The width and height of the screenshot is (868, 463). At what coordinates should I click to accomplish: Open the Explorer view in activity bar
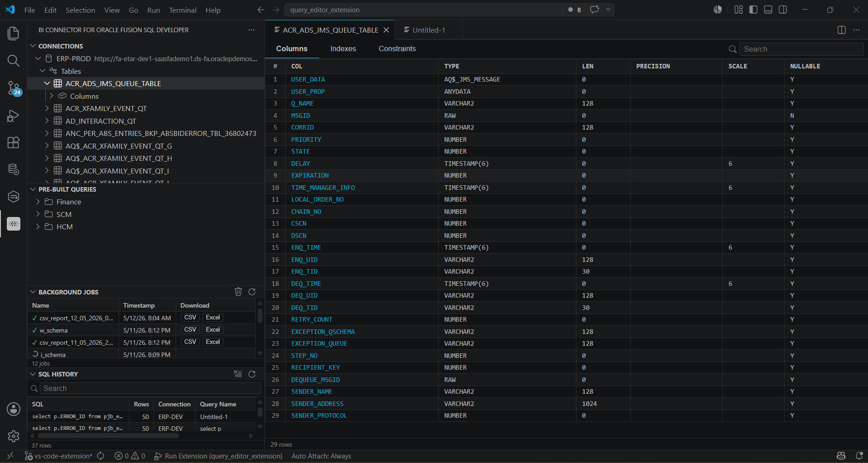coord(14,34)
